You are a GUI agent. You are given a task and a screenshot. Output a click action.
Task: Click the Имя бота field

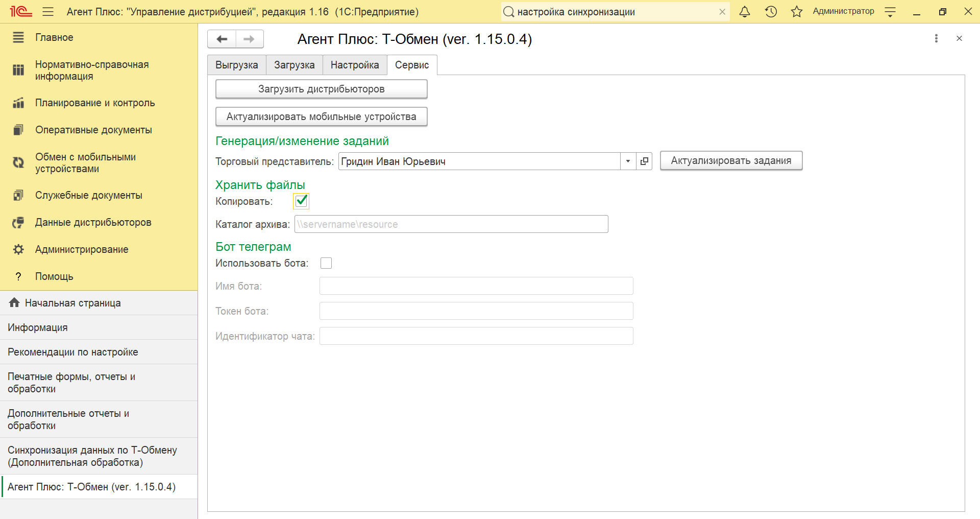pos(476,286)
